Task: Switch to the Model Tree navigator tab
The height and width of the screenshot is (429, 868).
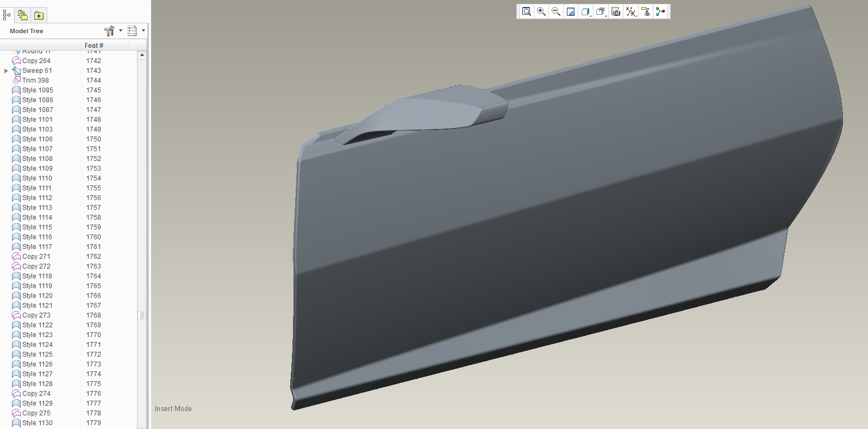Action: 7,15
